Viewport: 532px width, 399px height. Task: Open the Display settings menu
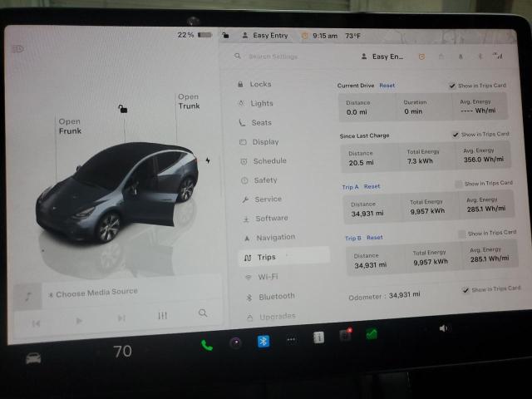click(259, 142)
